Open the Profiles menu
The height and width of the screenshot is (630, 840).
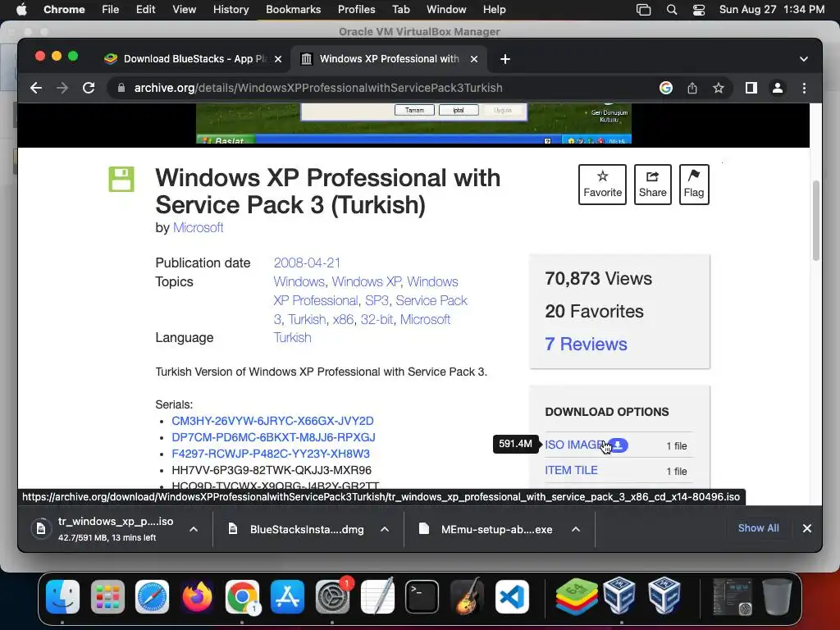click(356, 10)
